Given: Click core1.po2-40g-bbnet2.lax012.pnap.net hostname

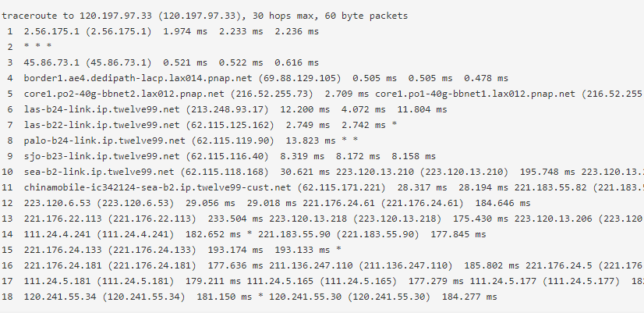Looking at the screenshot, I should 124,94.
